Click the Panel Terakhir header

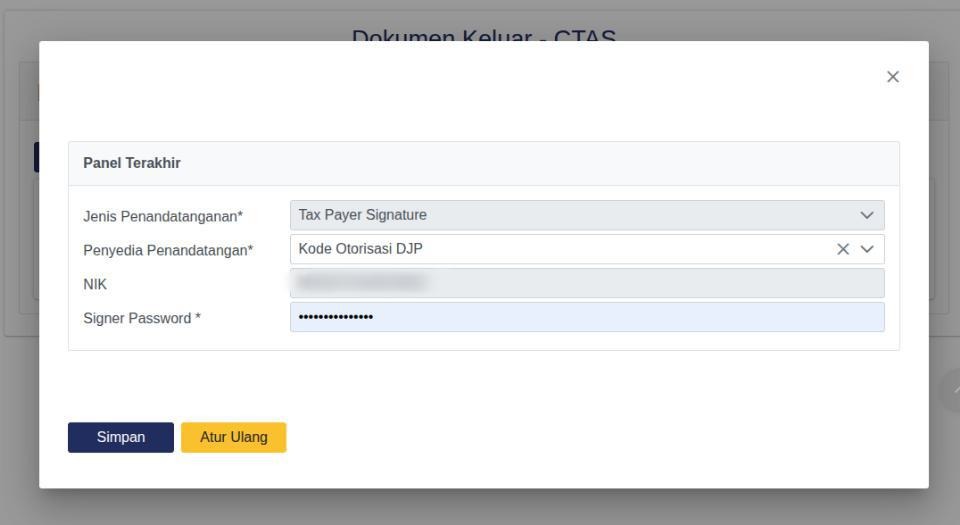tap(132, 163)
